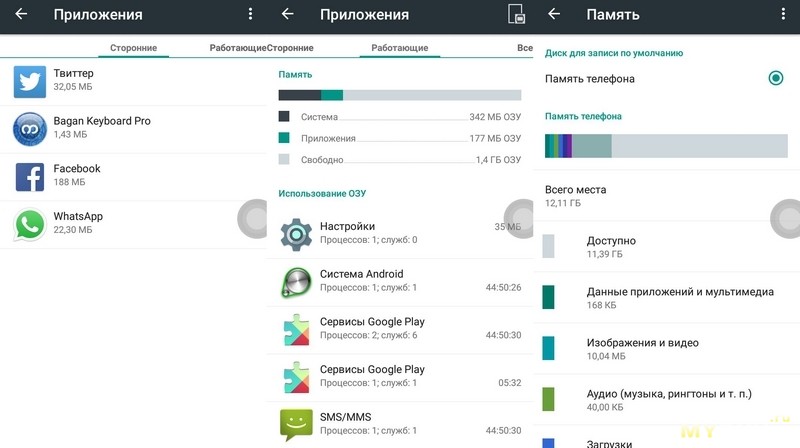Tap the Доступно storage color swatch
Screen dimensions: 800x448
click(x=548, y=246)
